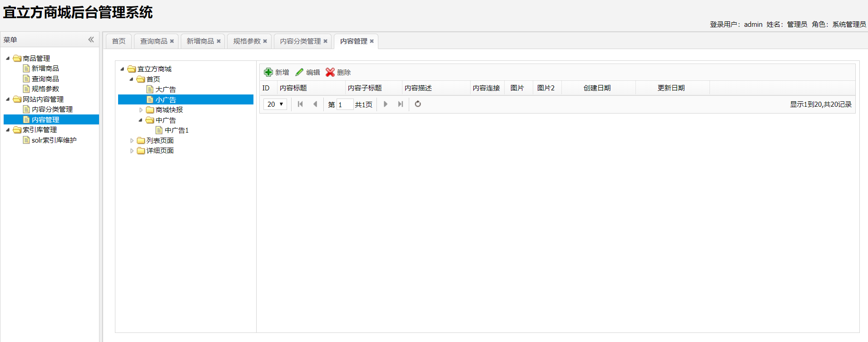The width and height of the screenshot is (868, 342).
Task: Sort by the 内容标题 column header
Action: (311, 88)
